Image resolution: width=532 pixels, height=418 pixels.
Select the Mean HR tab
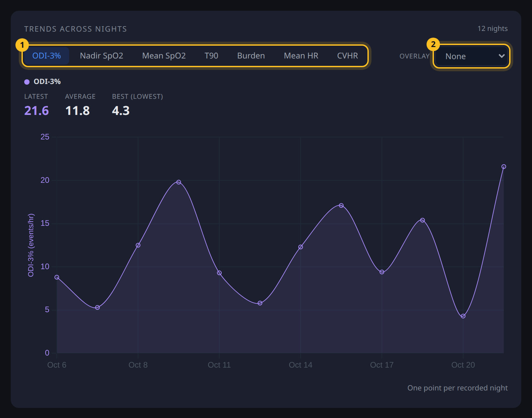301,56
